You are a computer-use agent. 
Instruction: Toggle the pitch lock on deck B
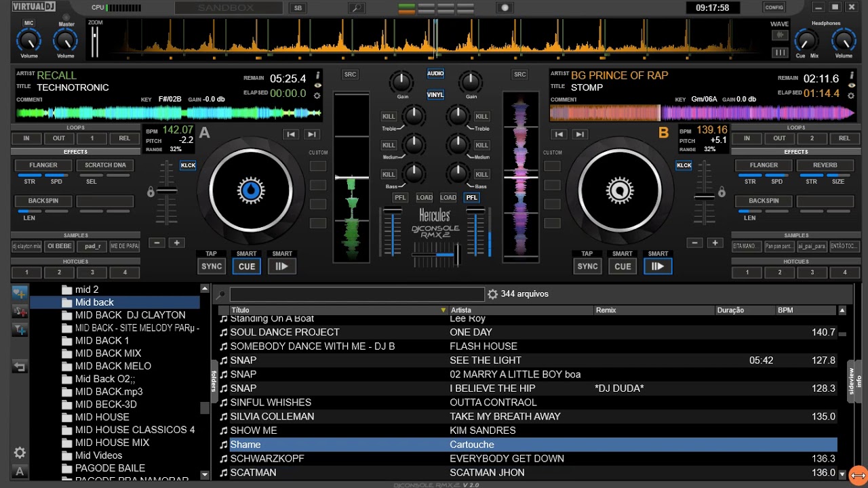[722, 192]
